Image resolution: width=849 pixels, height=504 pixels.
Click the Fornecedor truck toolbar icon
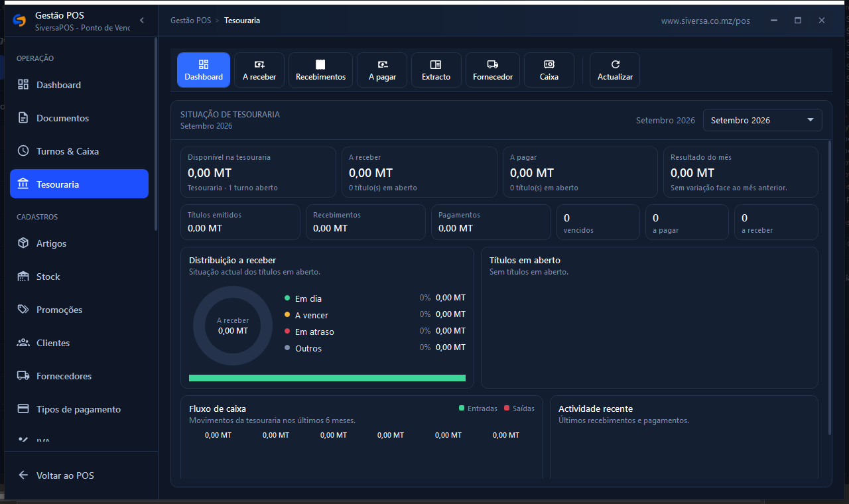point(493,64)
